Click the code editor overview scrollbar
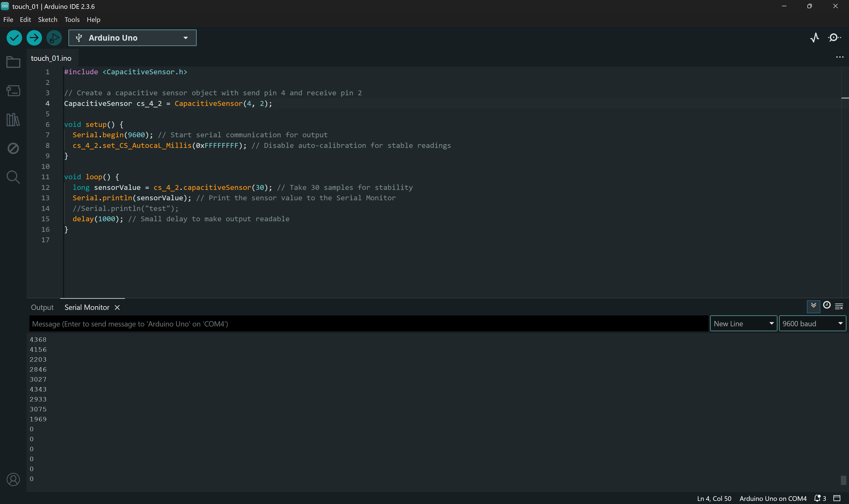This screenshot has width=849, height=504. point(845,182)
